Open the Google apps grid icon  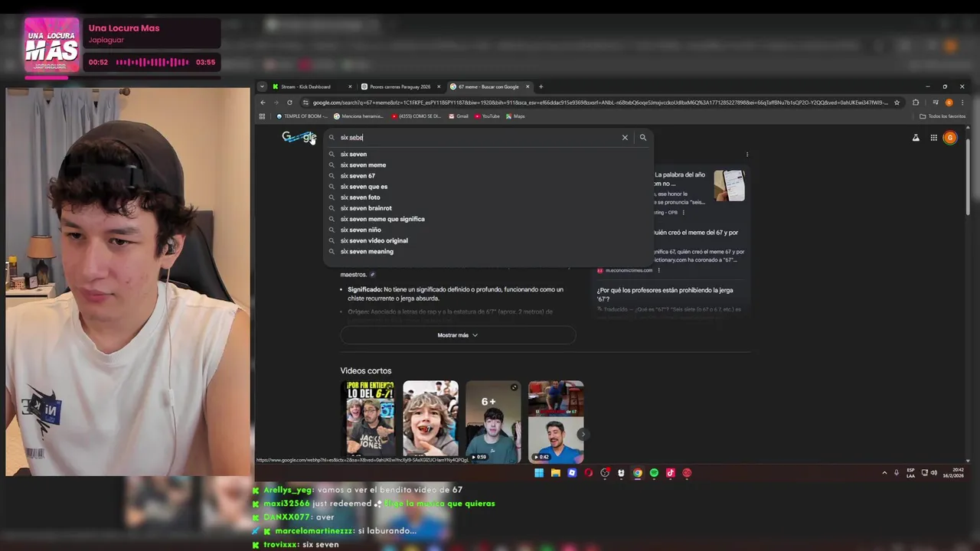(x=934, y=138)
